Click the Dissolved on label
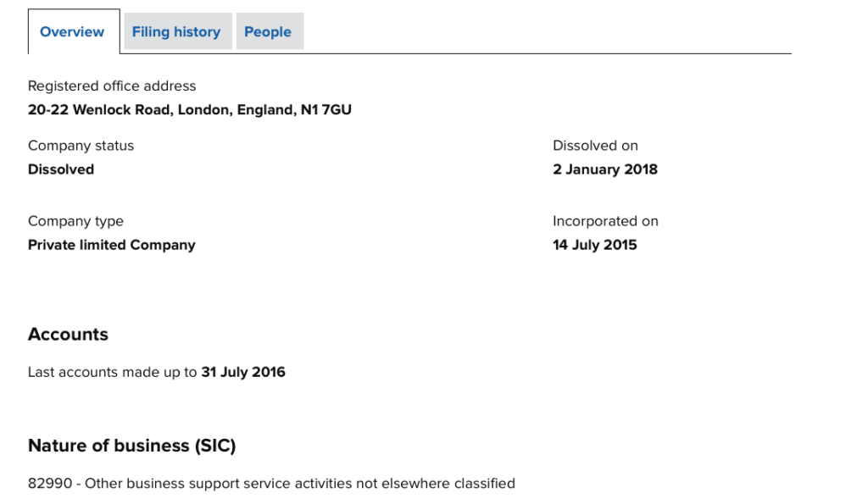Viewport: 868px width, 504px height. click(595, 146)
